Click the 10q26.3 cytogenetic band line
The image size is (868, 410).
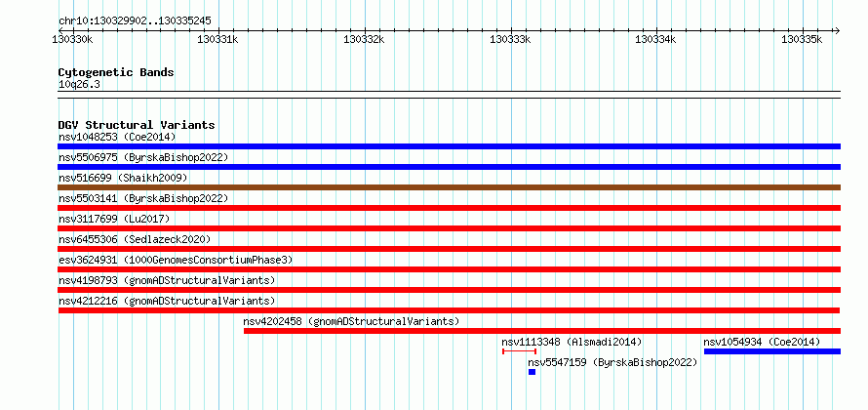449,95
